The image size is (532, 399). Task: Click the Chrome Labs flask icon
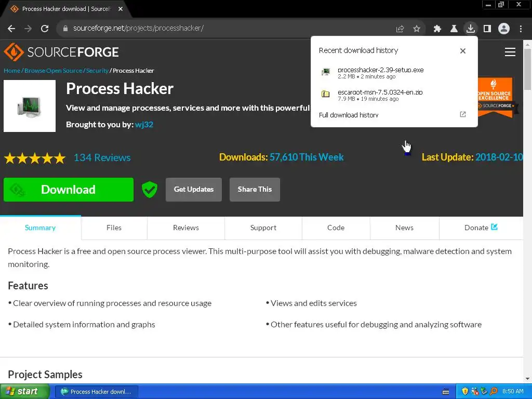(454, 29)
